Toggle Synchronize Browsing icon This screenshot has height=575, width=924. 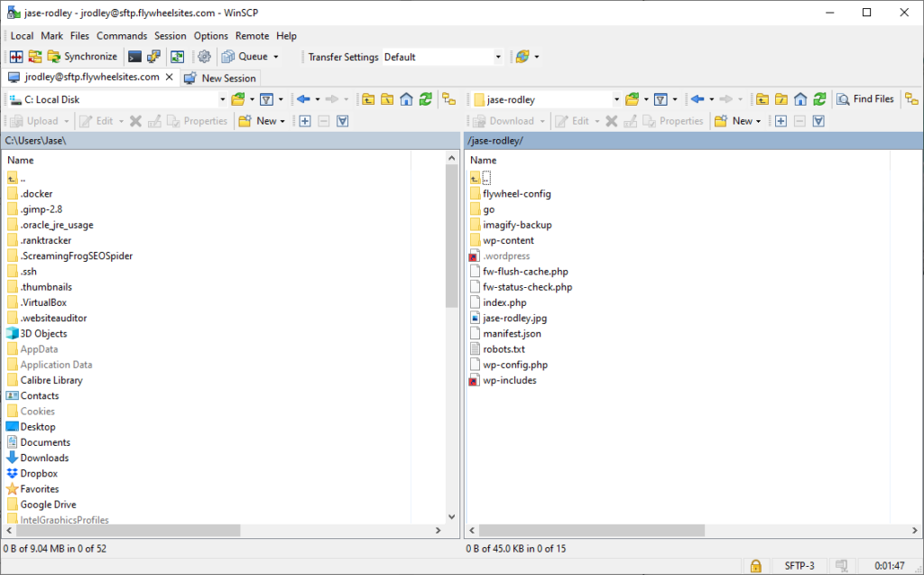point(177,57)
